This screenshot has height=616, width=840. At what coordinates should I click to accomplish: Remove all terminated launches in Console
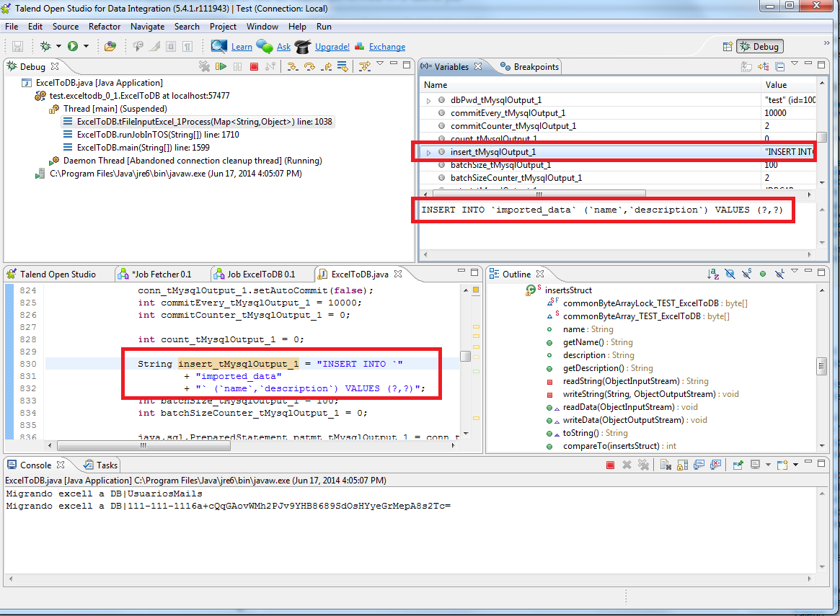pyautogui.click(x=643, y=465)
